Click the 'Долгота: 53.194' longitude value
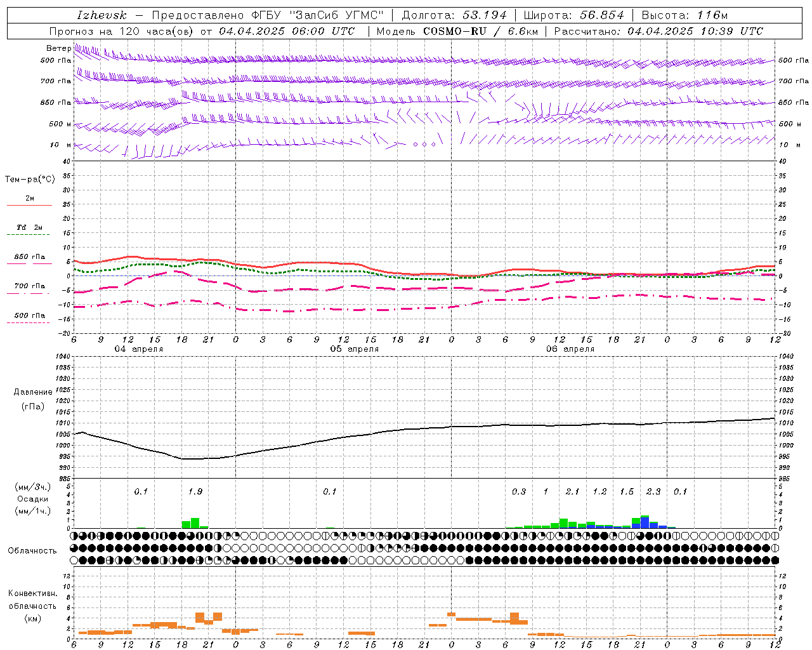Screen dimensions: 812x650 (x=454, y=15)
